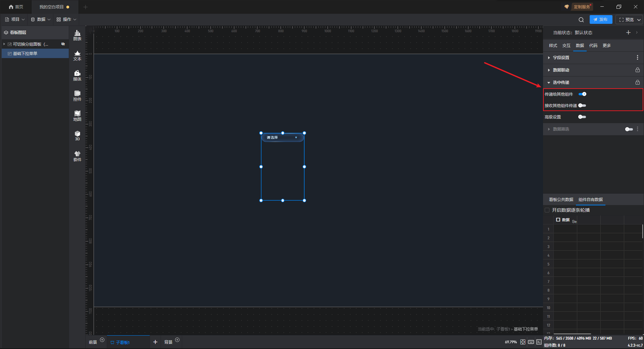Select 基础下拉菜单 layer in tree
Viewport: 644px width, 349px height.
tap(35, 54)
